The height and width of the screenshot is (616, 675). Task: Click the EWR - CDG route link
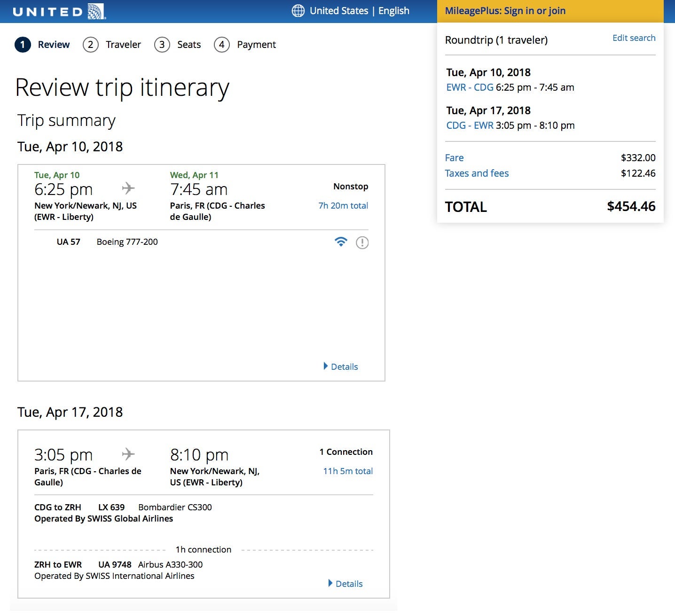point(470,87)
